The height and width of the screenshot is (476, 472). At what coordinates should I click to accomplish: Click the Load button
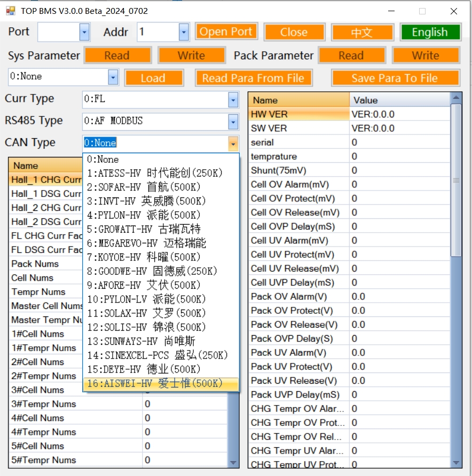coord(154,78)
